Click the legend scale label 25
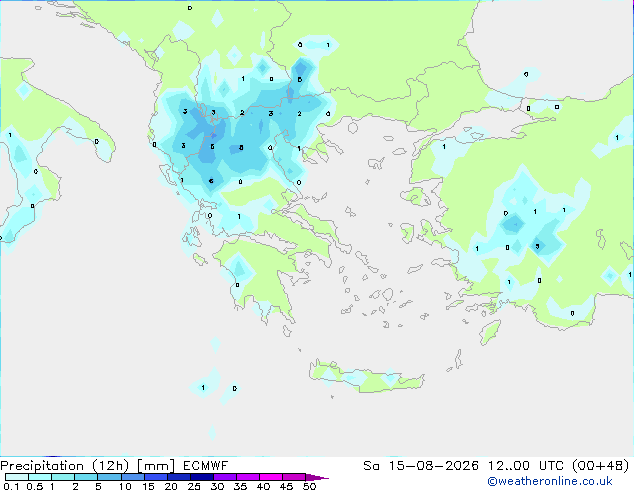Viewport: 634px width, 490px height. tap(194, 486)
